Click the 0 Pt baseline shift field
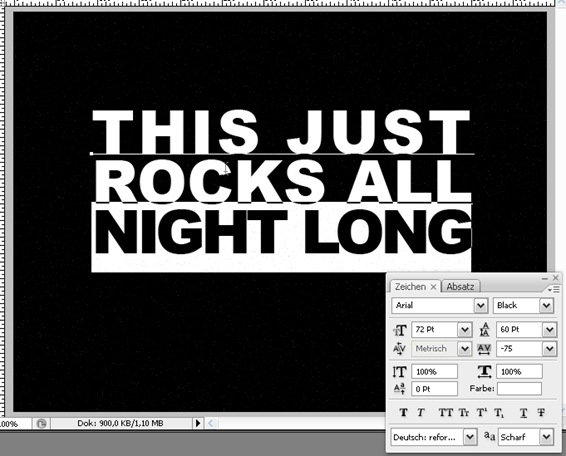566x456 pixels. 434,389
